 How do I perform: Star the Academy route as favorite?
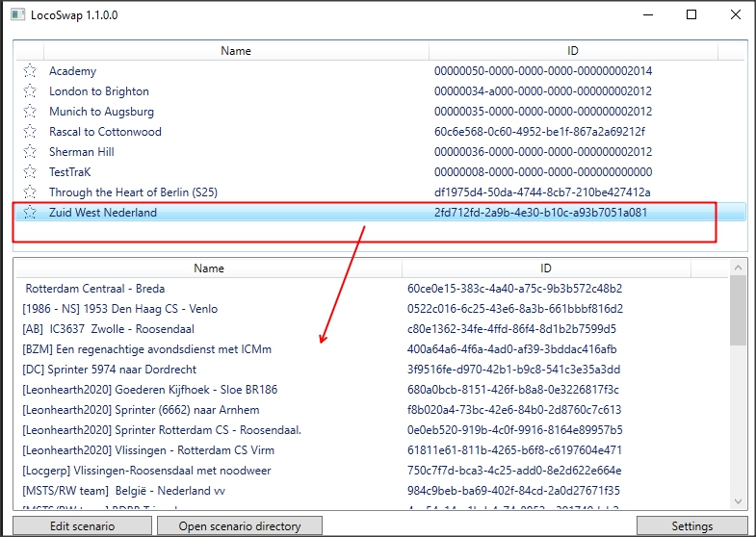pyautogui.click(x=30, y=71)
